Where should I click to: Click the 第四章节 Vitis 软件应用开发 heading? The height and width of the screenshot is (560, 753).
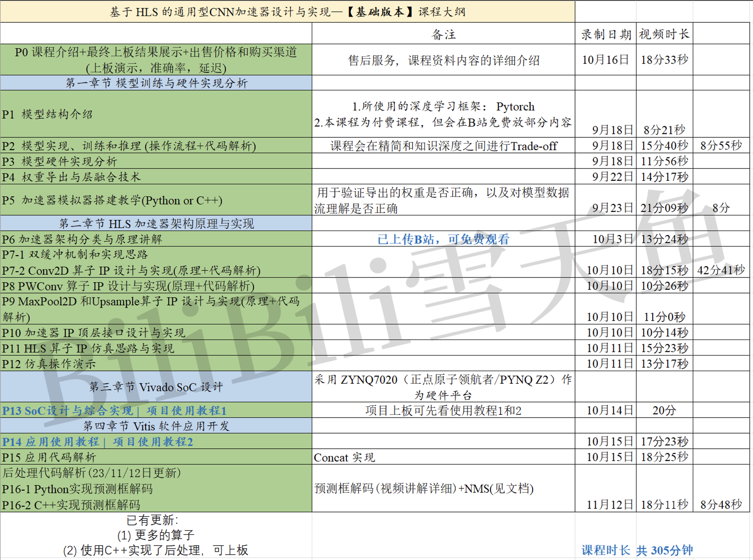(x=156, y=426)
